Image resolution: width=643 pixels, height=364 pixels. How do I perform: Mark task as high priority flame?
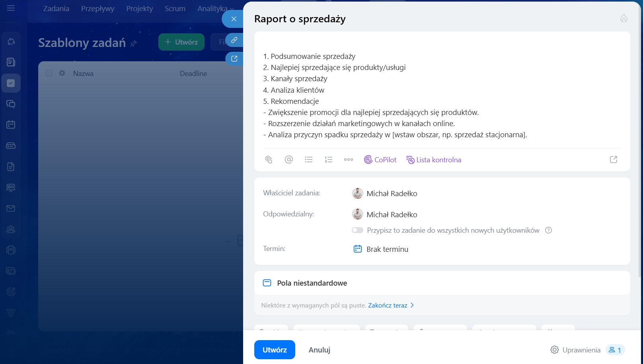pos(624,18)
